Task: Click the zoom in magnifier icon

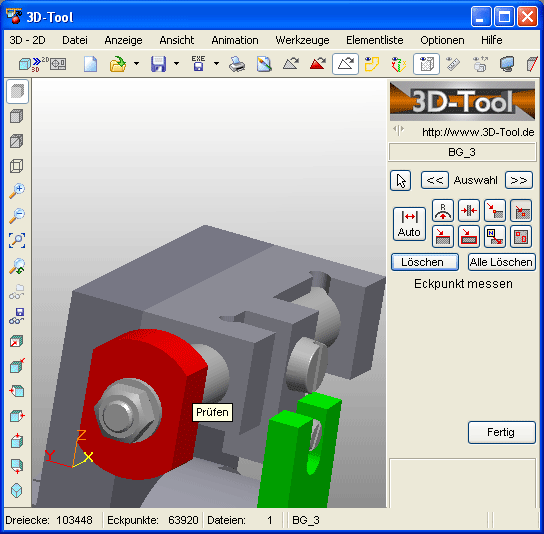Action: (17, 191)
